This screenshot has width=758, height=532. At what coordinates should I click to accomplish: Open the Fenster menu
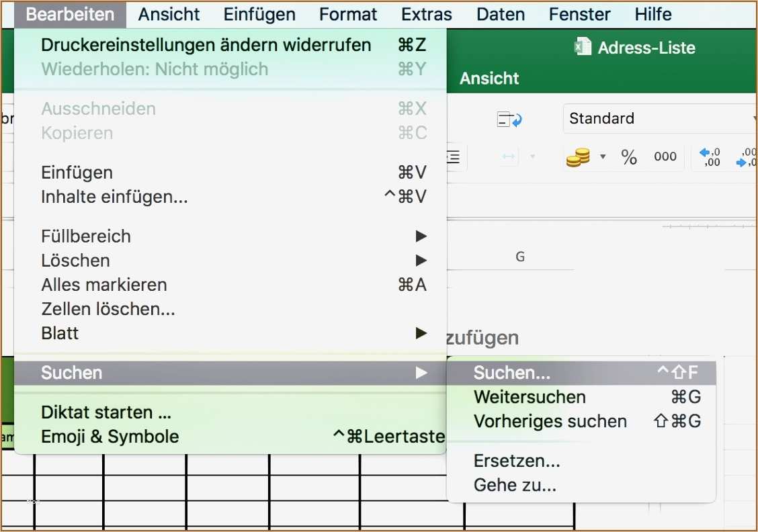click(580, 15)
